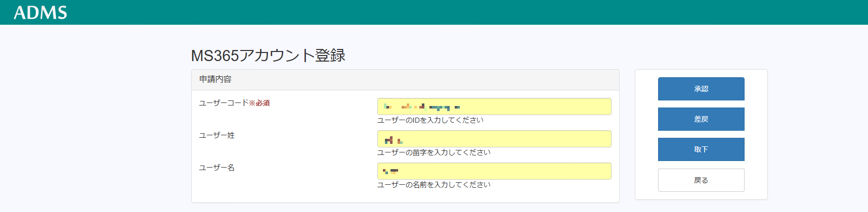868x212 pixels.
Task: Click the ユーザーコード field label
Action: point(224,103)
